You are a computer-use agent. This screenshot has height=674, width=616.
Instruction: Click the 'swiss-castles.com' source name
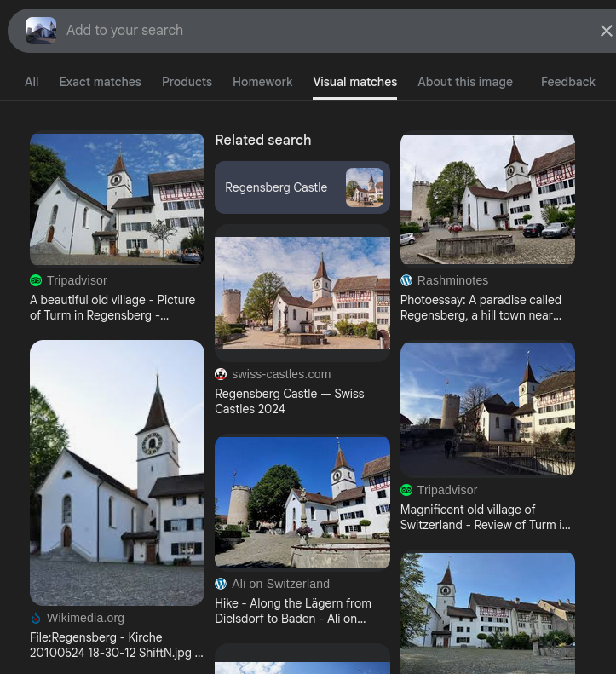click(281, 374)
